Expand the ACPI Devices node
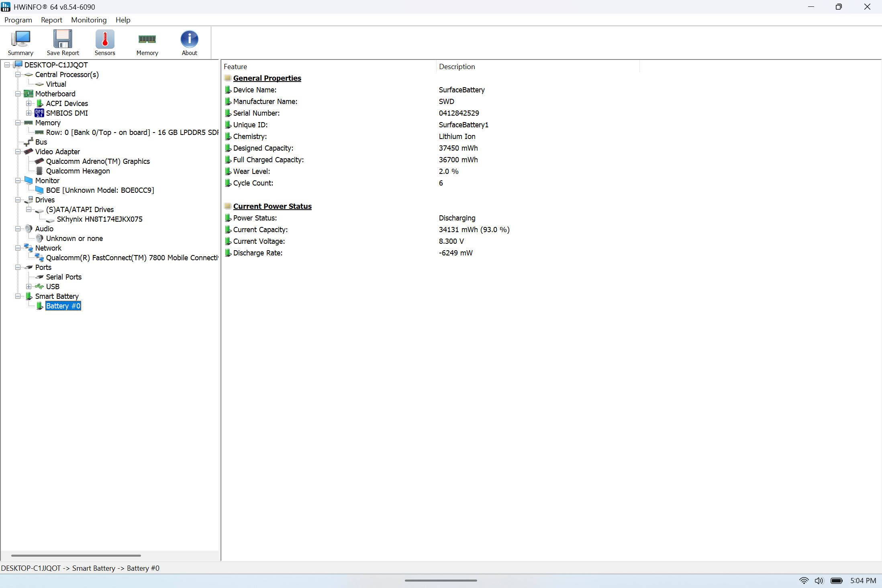 tap(29, 103)
